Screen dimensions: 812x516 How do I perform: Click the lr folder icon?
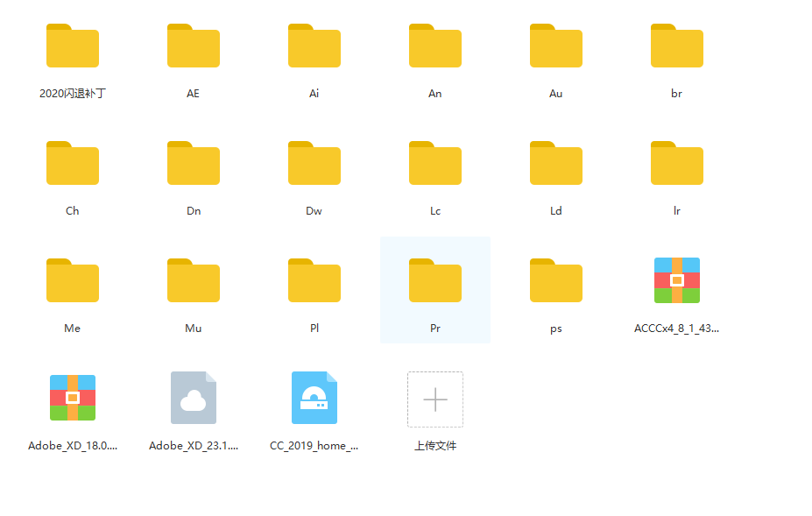(677, 163)
